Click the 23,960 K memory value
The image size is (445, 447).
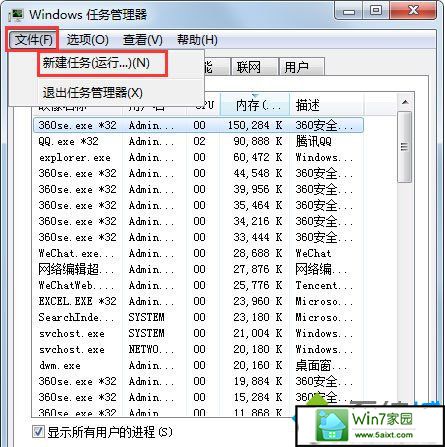(x=258, y=302)
